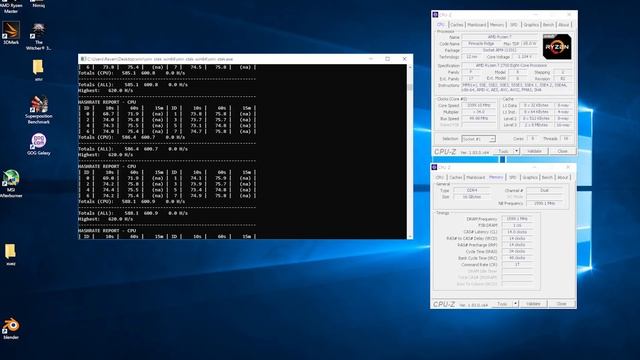The image size is (640, 360).
Task: Click the app icon of the CPU-Z window showing Ryzen
Action: (x=436, y=15)
